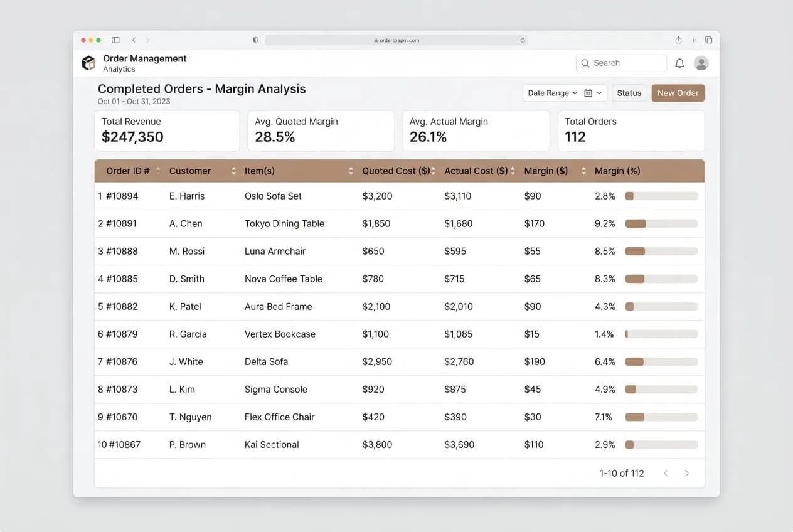
Task: Click customer name P. Brown
Action: (x=188, y=444)
